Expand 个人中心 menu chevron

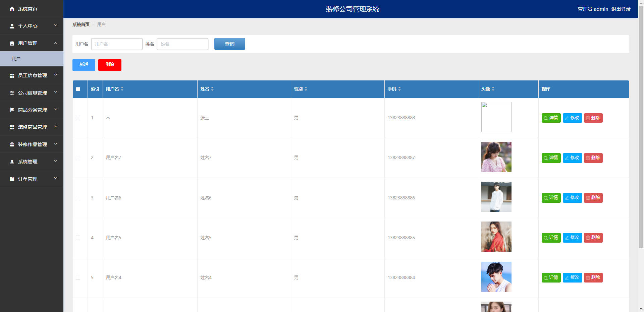coord(56,25)
